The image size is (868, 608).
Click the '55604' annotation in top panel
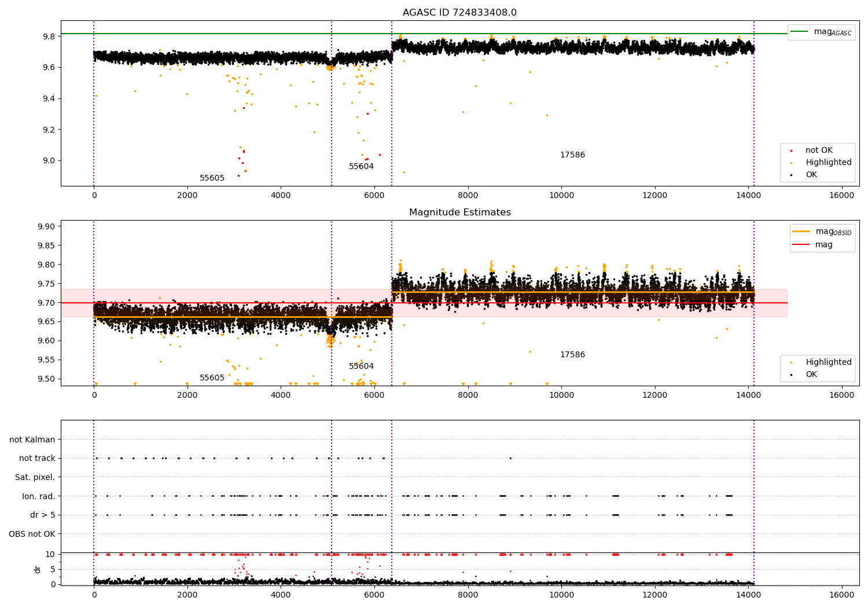pos(361,167)
